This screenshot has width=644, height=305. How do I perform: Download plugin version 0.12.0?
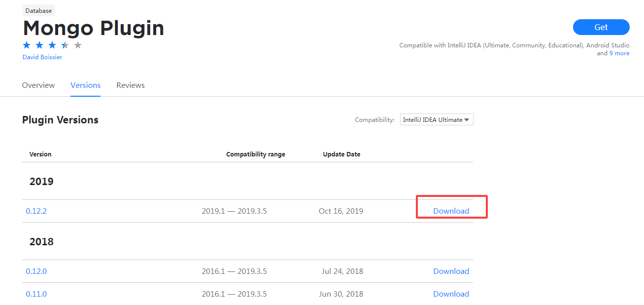pyautogui.click(x=451, y=271)
